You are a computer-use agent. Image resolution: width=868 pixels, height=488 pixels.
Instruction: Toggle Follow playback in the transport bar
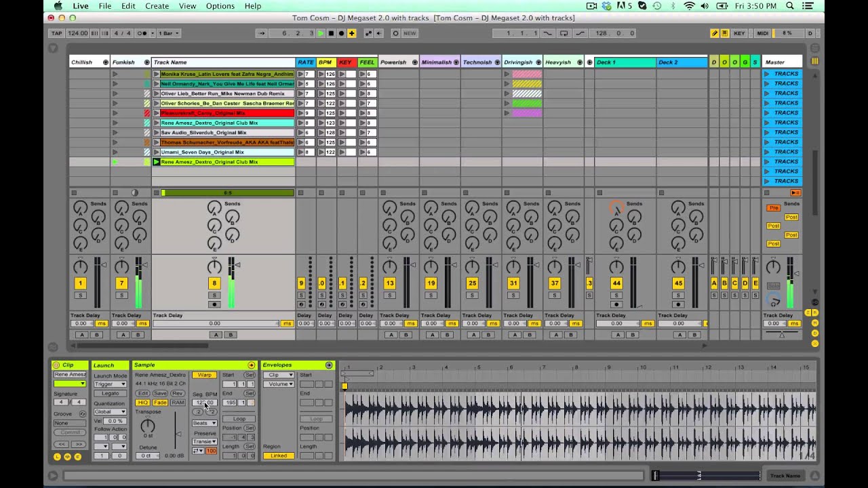pos(262,33)
